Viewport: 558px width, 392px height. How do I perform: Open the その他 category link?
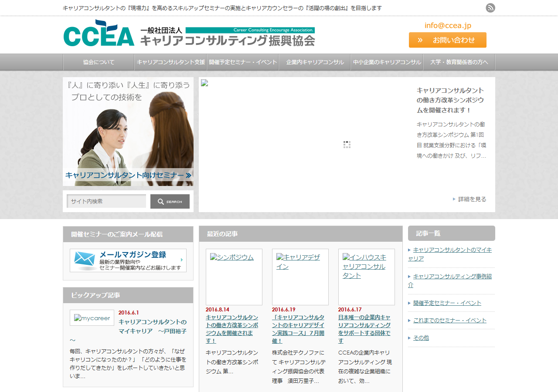[x=421, y=338]
